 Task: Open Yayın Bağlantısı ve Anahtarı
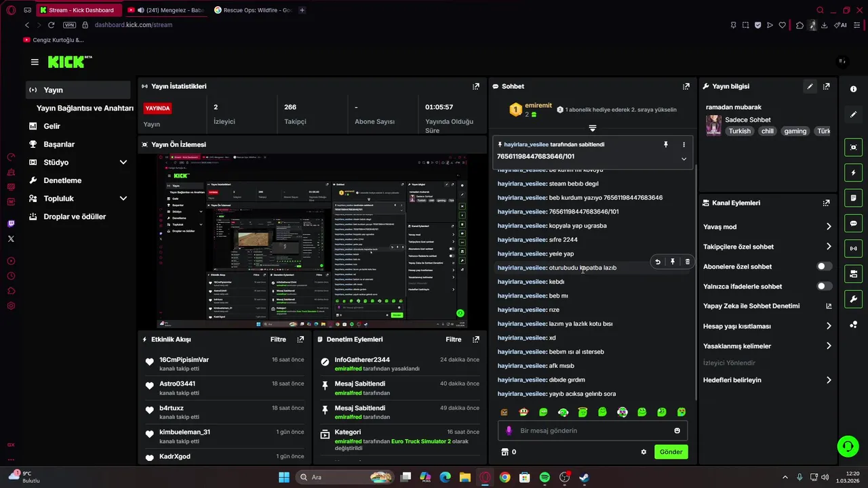[x=85, y=108]
